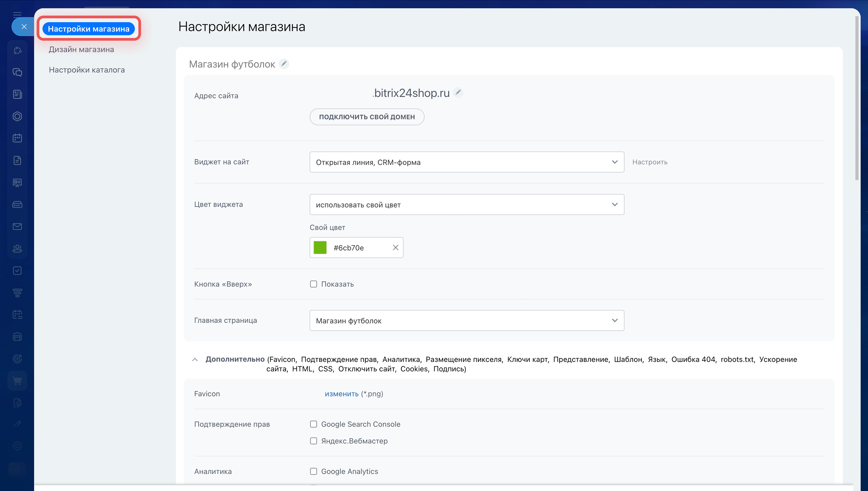The width and height of the screenshot is (868, 491).
Task: Clear the custom color with X icon
Action: click(395, 248)
